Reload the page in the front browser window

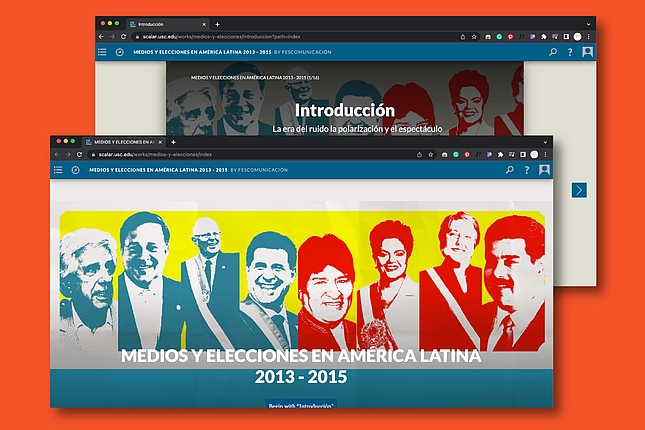[x=80, y=155]
